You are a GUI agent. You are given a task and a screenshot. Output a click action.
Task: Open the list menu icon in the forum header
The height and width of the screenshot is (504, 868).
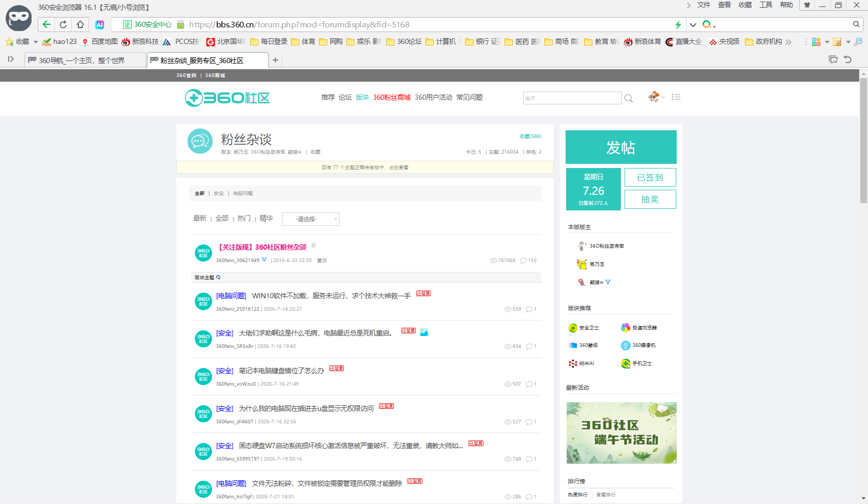pos(676,97)
